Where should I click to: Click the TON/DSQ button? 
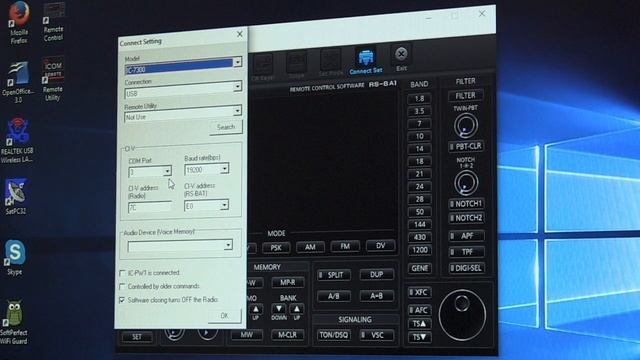(333, 335)
